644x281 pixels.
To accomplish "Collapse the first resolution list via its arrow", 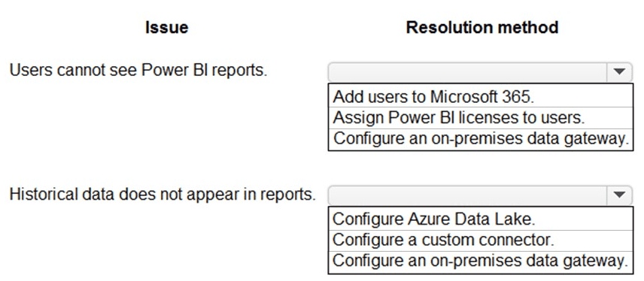I will (x=619, y=72).
